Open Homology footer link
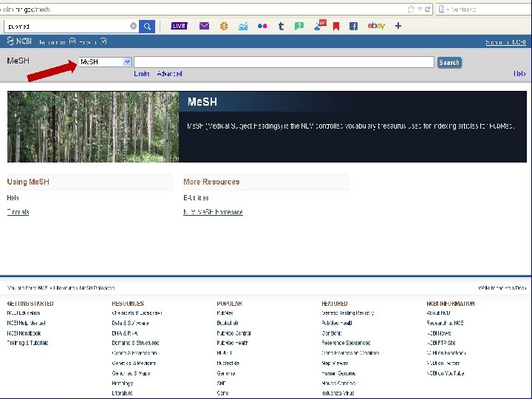The height and width of the screenshot is (399, 532). tap(123, 383)
